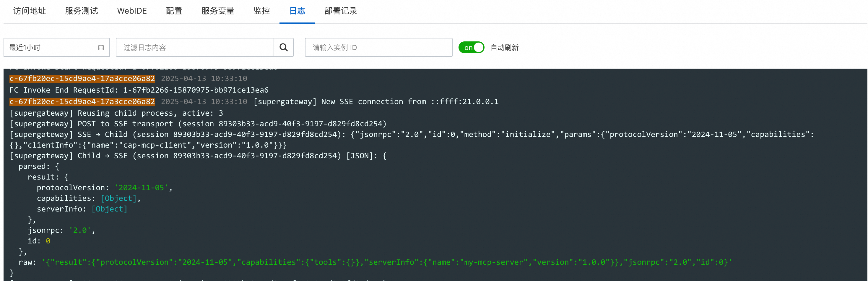Select the 日志 tab
868x281 pixels.
[297, 11]
